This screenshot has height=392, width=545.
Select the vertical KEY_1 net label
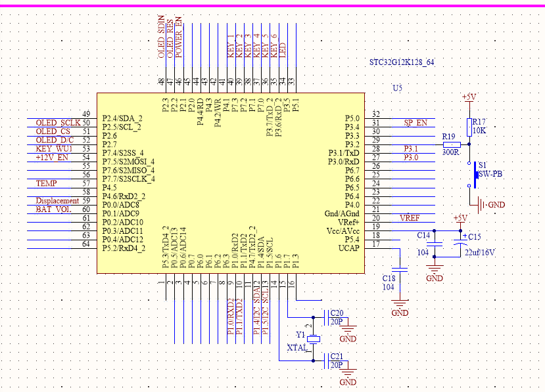[231, 46]
